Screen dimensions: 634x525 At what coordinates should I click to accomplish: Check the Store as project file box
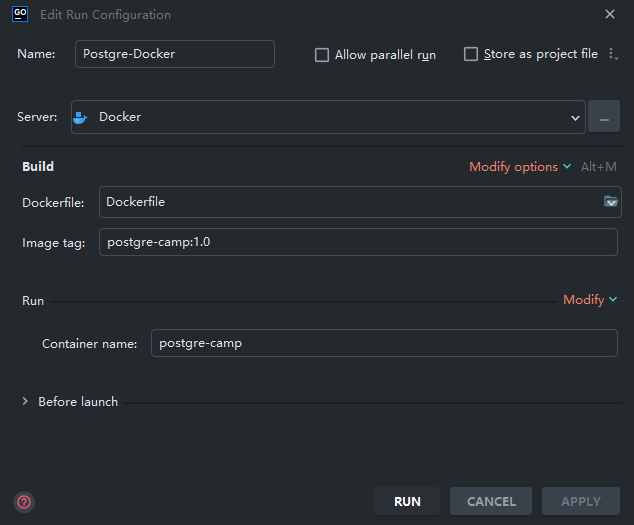click(471, 54)
